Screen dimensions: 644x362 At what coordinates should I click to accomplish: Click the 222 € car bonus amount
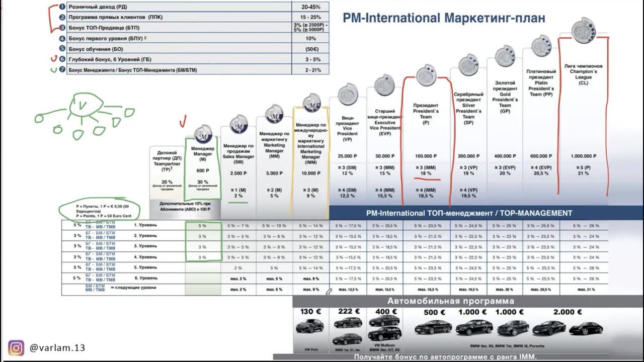coord(349,311)
